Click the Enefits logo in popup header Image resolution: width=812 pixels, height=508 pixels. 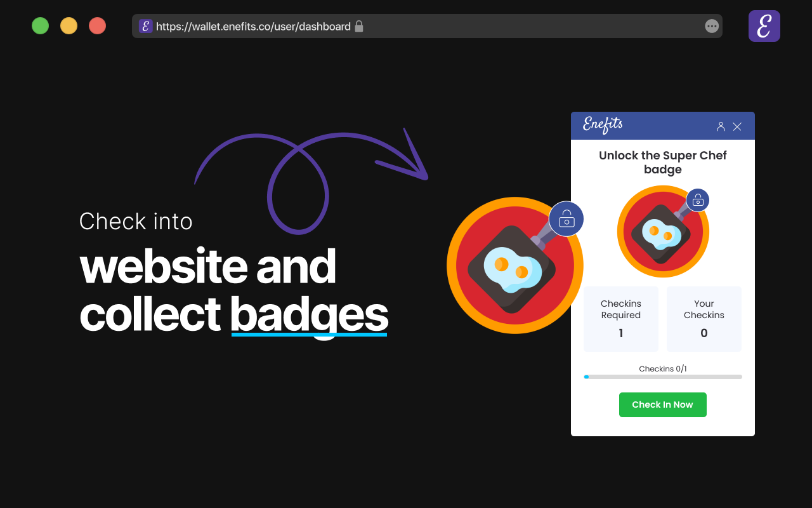click(x=603, y=124)
